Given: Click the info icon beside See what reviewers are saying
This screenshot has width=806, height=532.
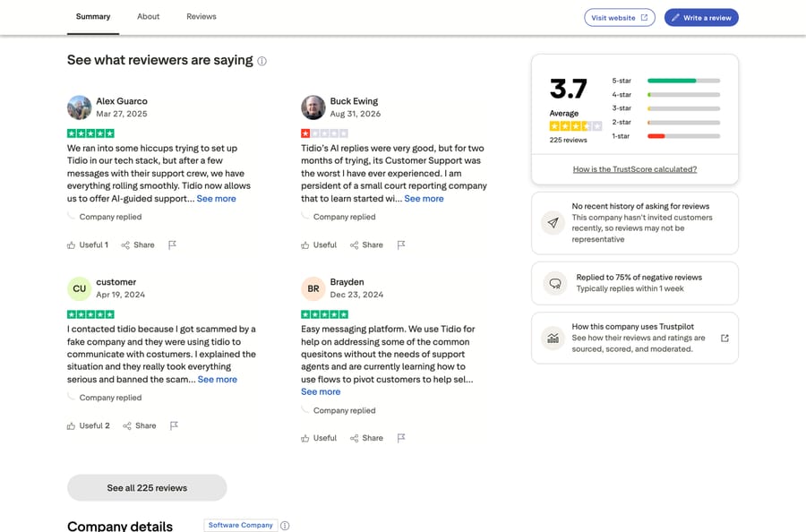Looking at the screenshot, I should [262, 61].
